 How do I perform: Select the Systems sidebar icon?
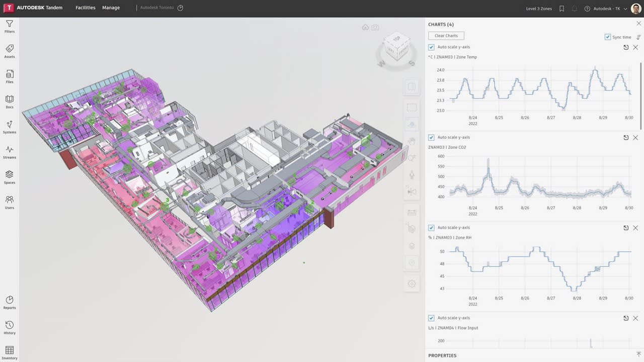click(9, 128)
